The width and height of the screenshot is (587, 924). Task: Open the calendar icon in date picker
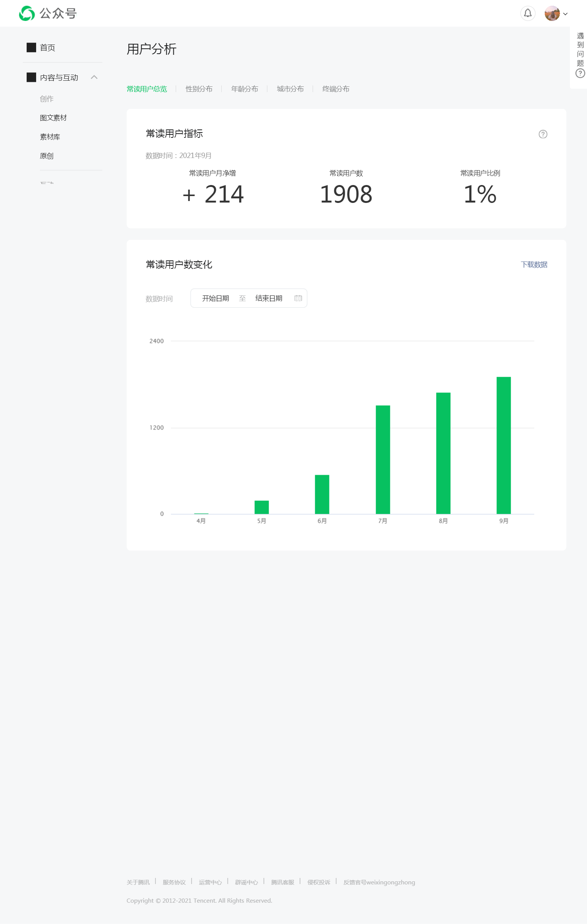point(298,298)
